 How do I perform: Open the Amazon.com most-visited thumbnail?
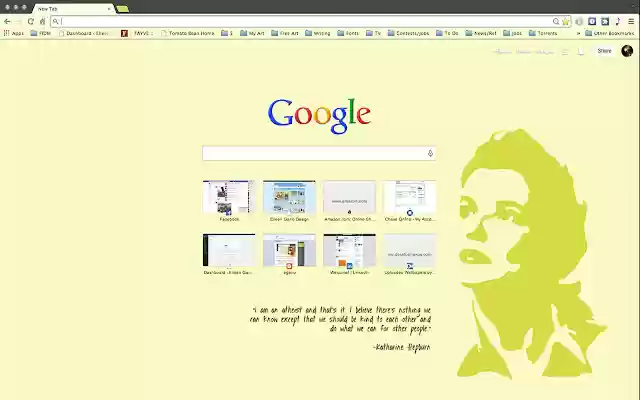(x=349, y=198)
